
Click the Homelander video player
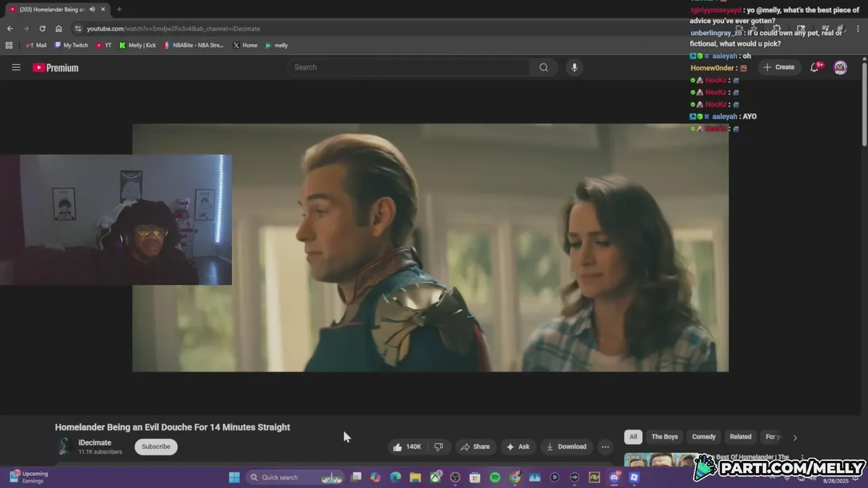tap(431, 247)
